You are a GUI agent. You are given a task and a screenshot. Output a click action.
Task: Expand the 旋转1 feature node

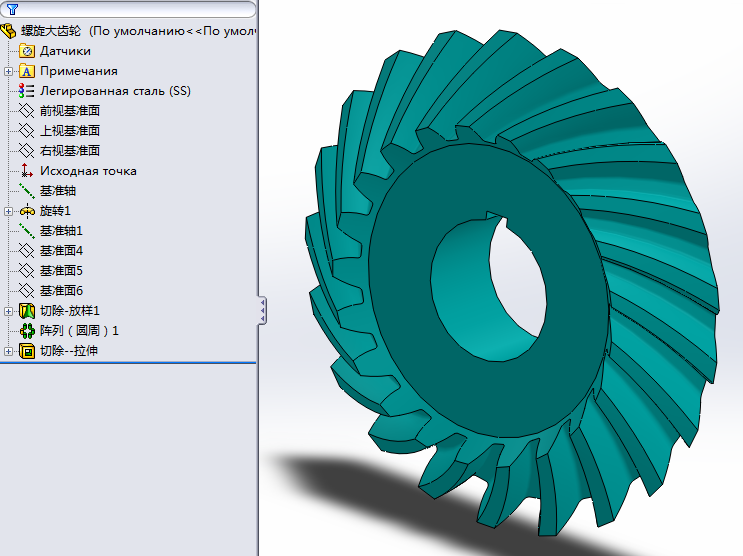[8, 211]
